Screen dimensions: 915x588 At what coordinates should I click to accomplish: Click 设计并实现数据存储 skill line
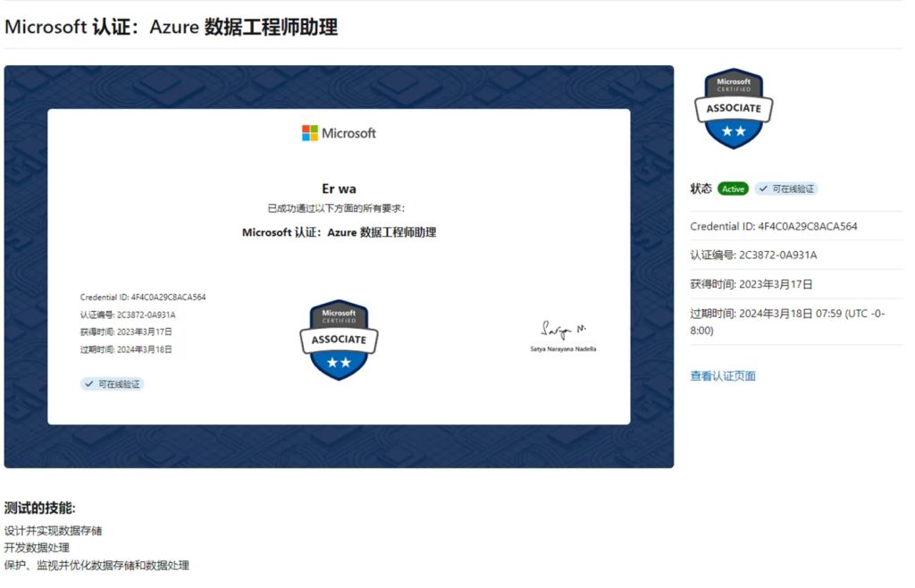click(x=53, y=531)
